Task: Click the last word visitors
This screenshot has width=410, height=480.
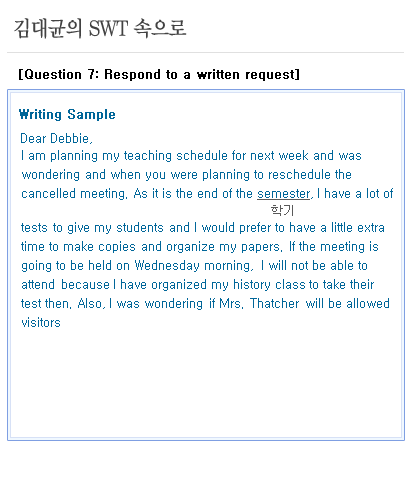Action: pos(41,323)
